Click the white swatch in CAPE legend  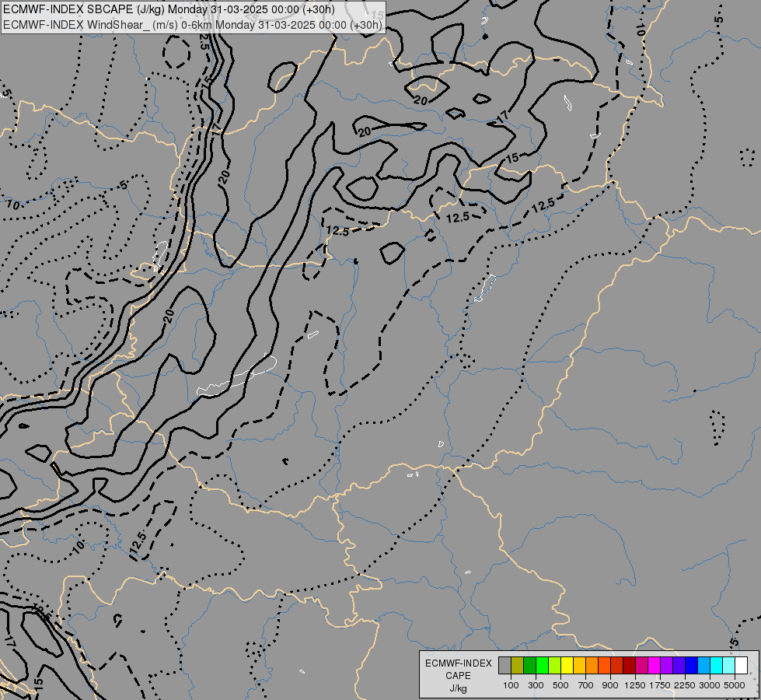pos(741,665)
